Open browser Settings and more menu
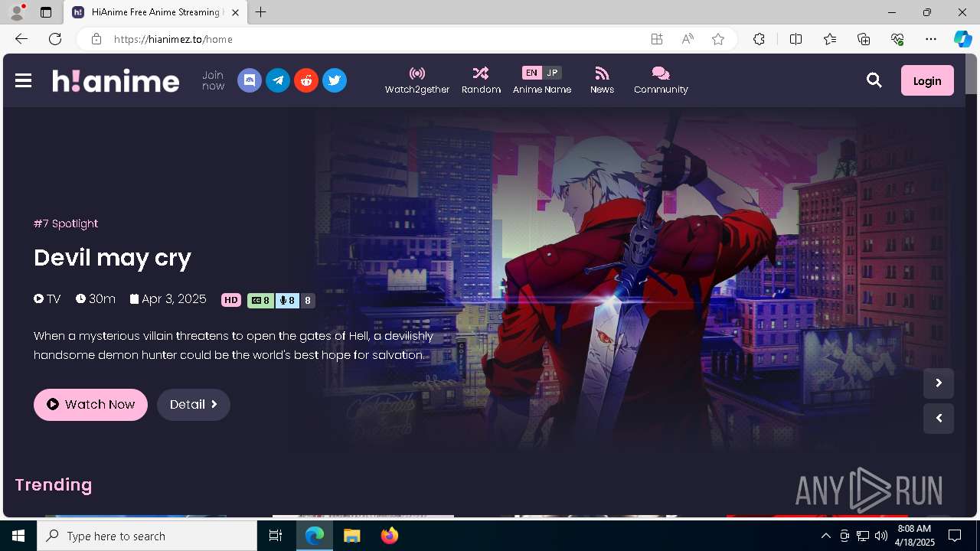Screen dimensions: 980x551 click(x=931, y=39)
